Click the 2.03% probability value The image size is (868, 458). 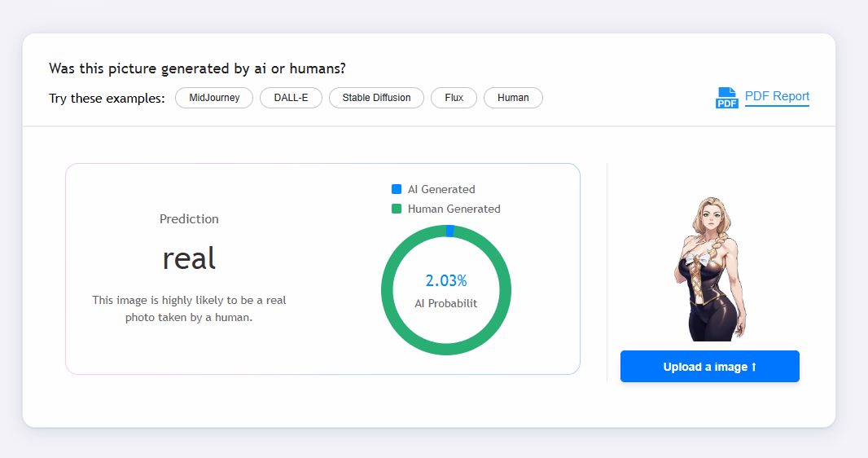coord(446,281)
